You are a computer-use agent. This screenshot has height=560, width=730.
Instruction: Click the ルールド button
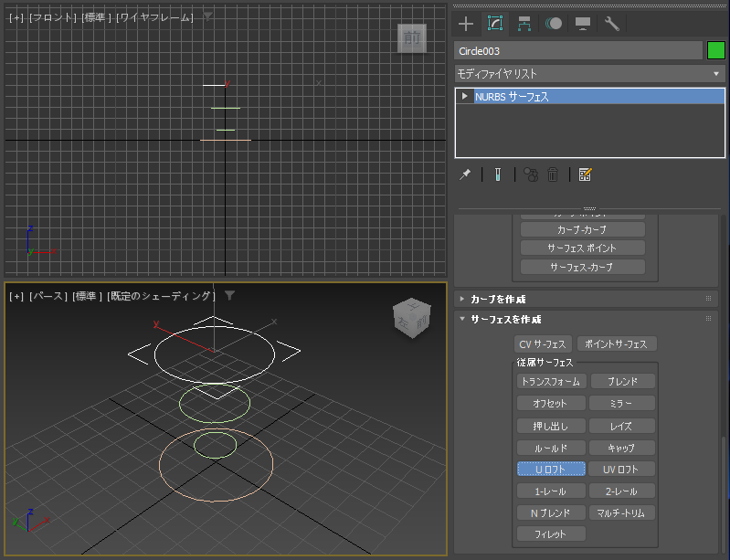(x=551, y=448)
